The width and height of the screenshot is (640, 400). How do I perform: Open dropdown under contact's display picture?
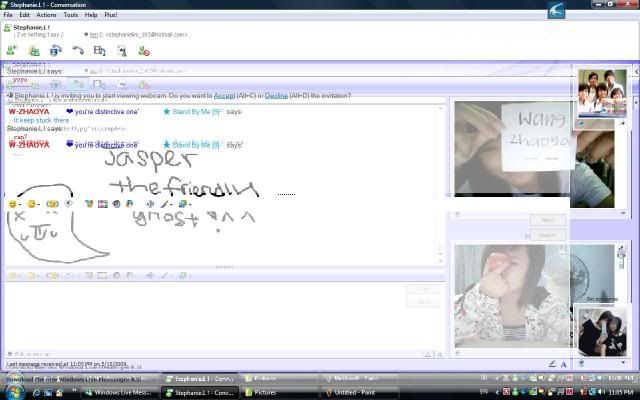(623, 123)
